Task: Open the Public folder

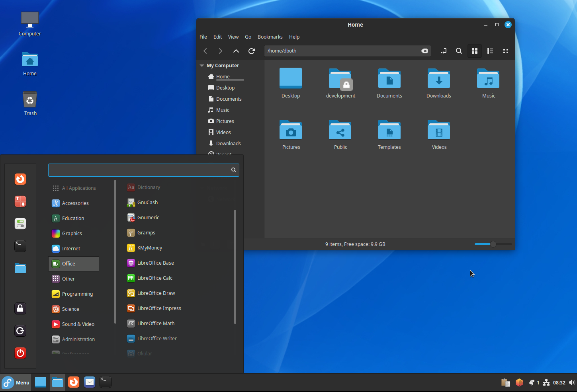Action: click(x=340, y=135)
